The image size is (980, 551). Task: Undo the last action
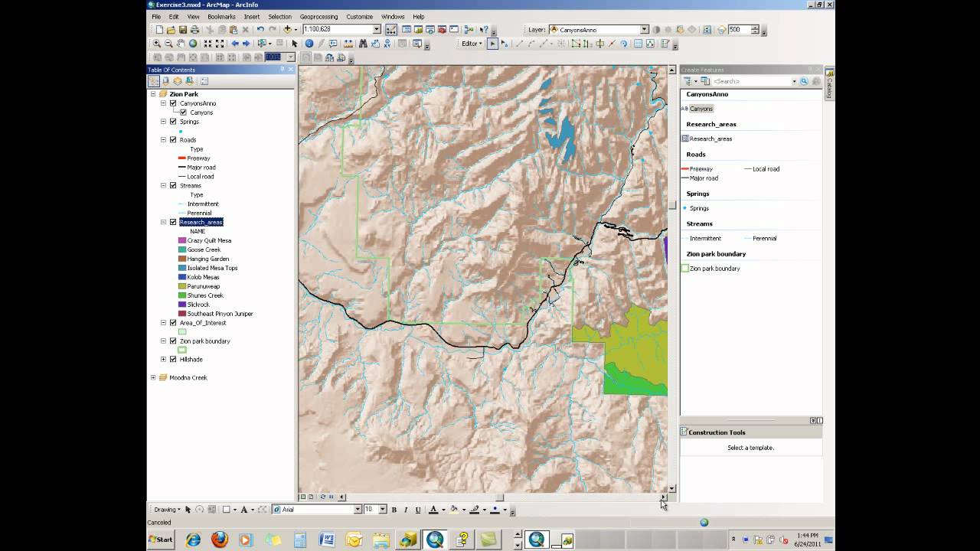coord(260,30)
